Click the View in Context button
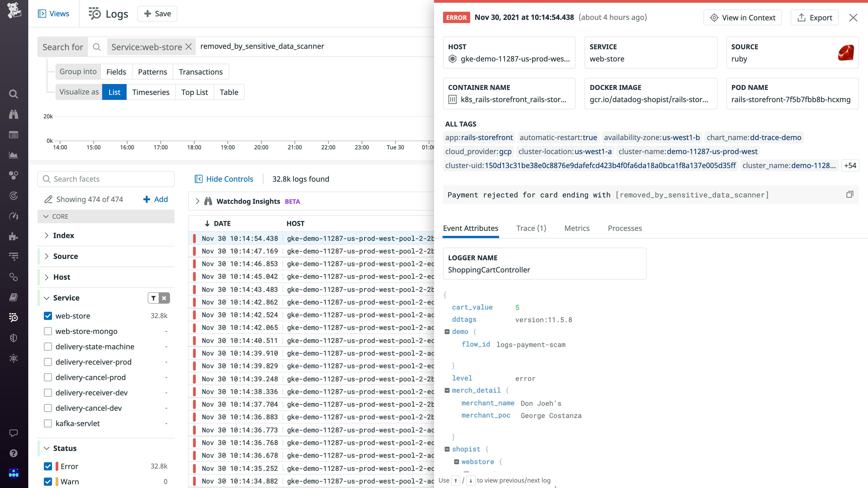The width and height of the screenshot is (868, 488). (742, 17)
